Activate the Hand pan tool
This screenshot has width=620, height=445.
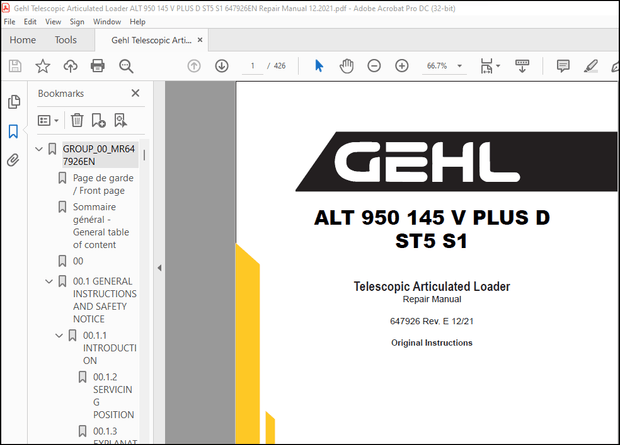pyautogui.click(x=346, y=66)
